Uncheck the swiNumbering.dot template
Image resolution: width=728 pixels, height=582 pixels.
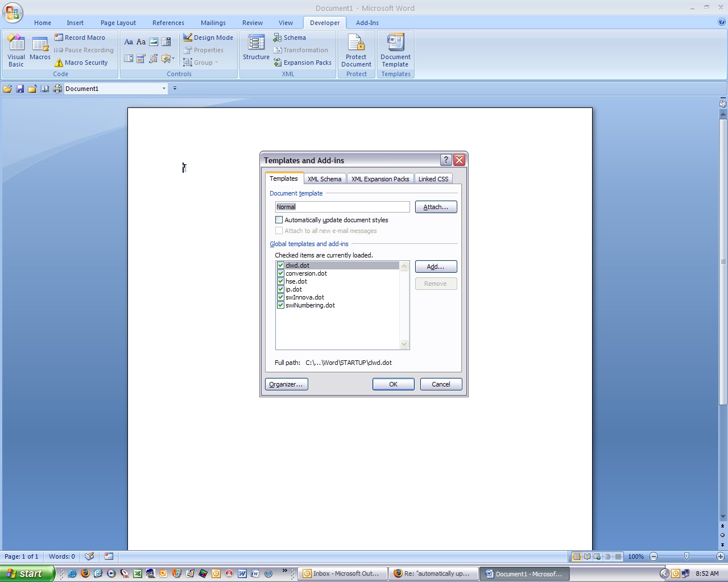[280, 305]
